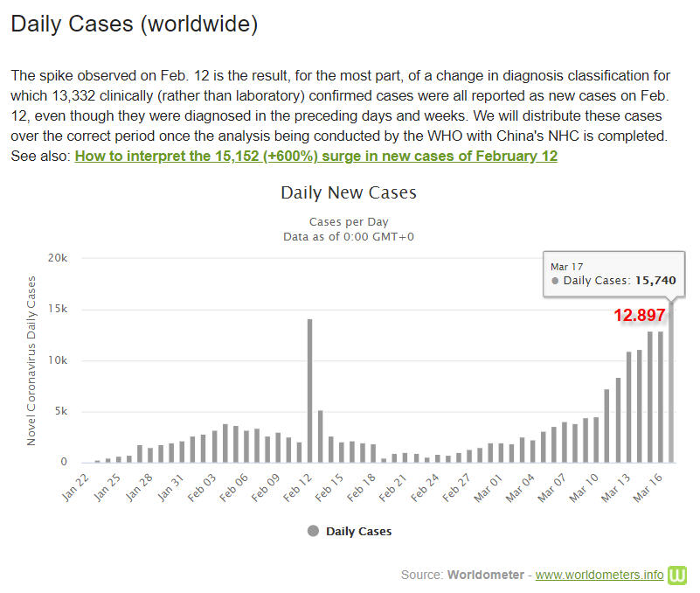Viewport: 700px width, 593px height.
Task: Open the 'How to interpret the 15,152 surge' link
Action: point(315,156)
